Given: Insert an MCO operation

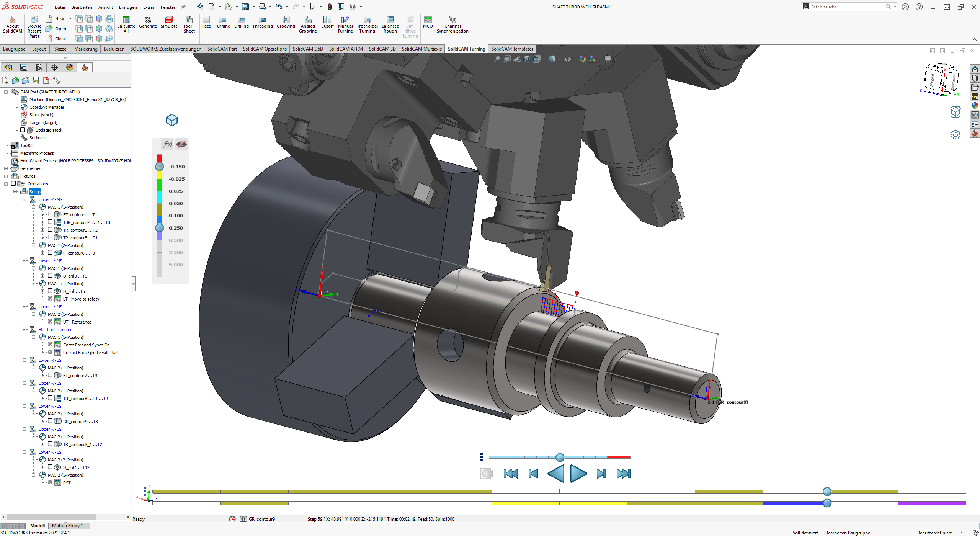Looking at the screenshot, I should tap(428, 22).
